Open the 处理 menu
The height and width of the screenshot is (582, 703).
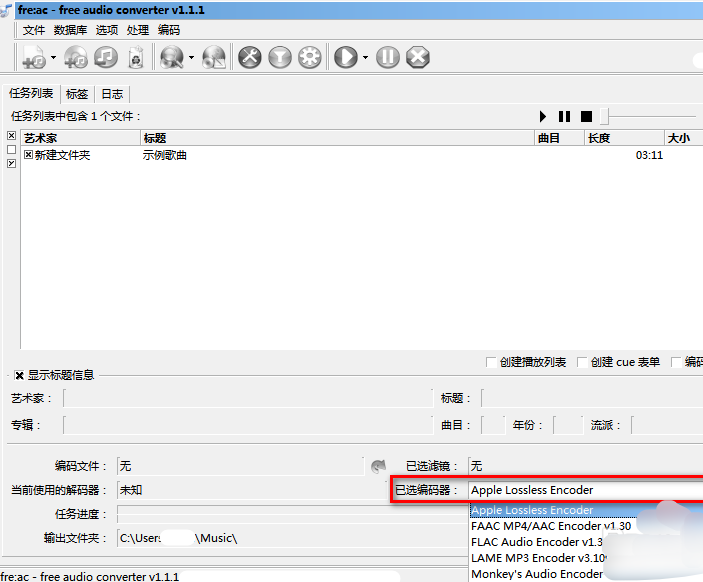click(138, 30)
